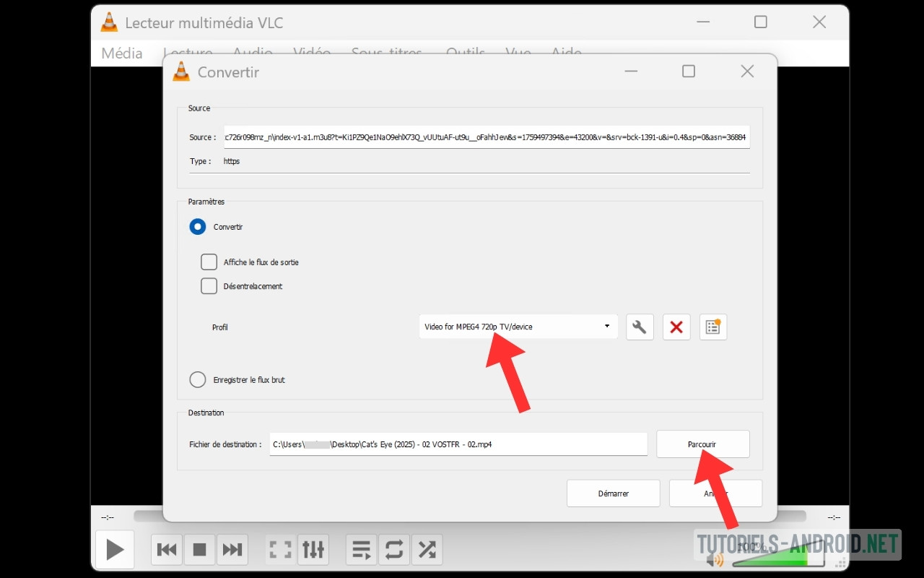Tick the Désentrelacement checkbox
This screenshot has width=924, height=578.
coord(209,285)
